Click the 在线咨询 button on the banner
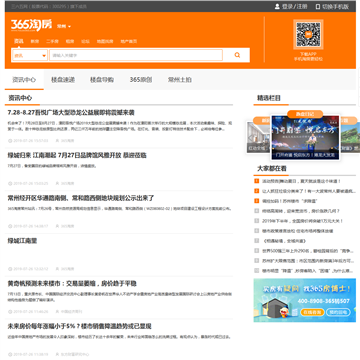Viewport: 360px width, 360px height. (312, 312)
